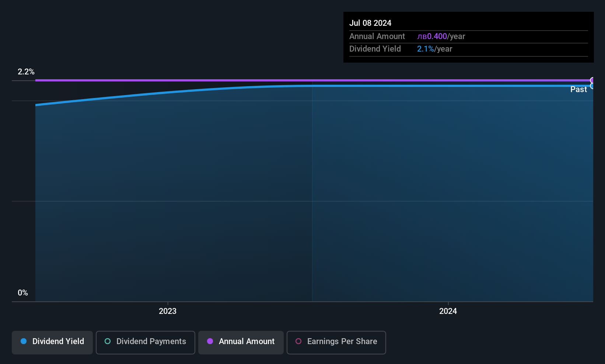605x364 pixels.
Task: Click the 'Jul 08 2024' tooltip date
Action: point(370,23)
